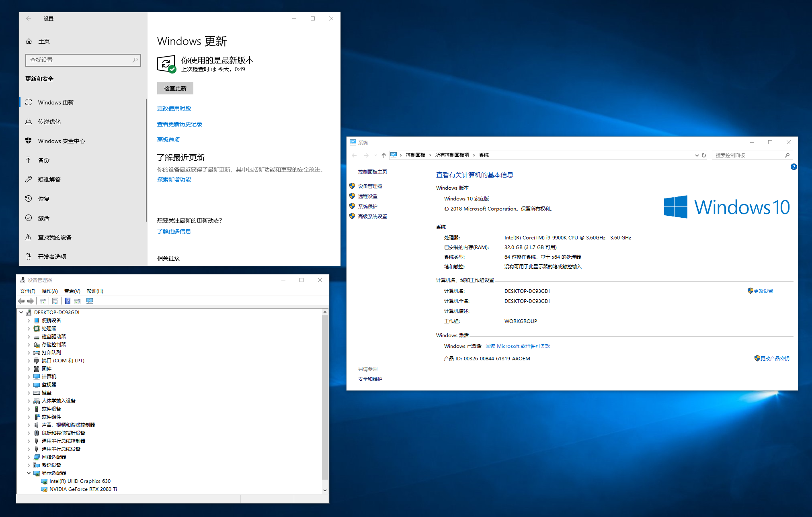Select 查找我的设备 in Settings sidebar

pyautogui.click(x=83, y=237)
